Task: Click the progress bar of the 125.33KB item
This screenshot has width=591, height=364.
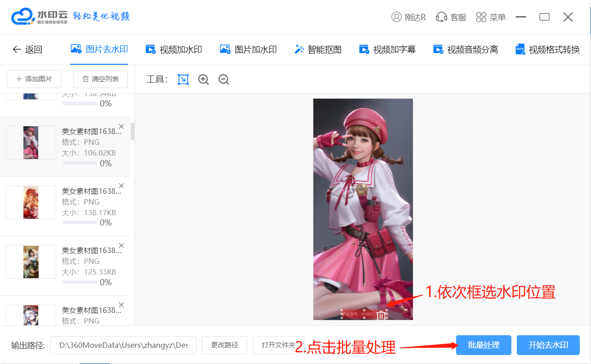Action: (79, 282)
